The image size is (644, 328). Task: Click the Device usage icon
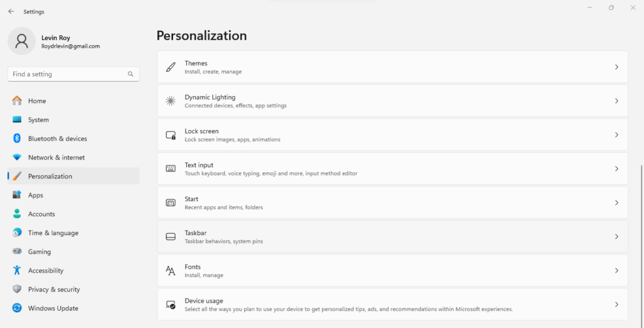pos(170,305)
